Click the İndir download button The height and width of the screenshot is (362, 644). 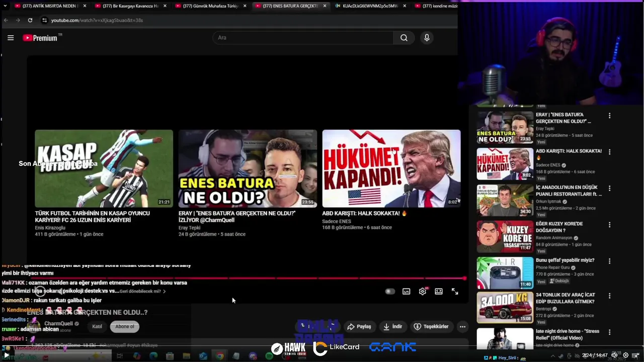[392, 326]
